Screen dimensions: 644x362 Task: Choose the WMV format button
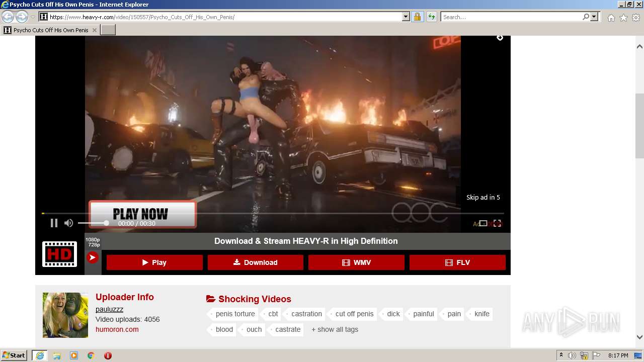click(356, 262)
